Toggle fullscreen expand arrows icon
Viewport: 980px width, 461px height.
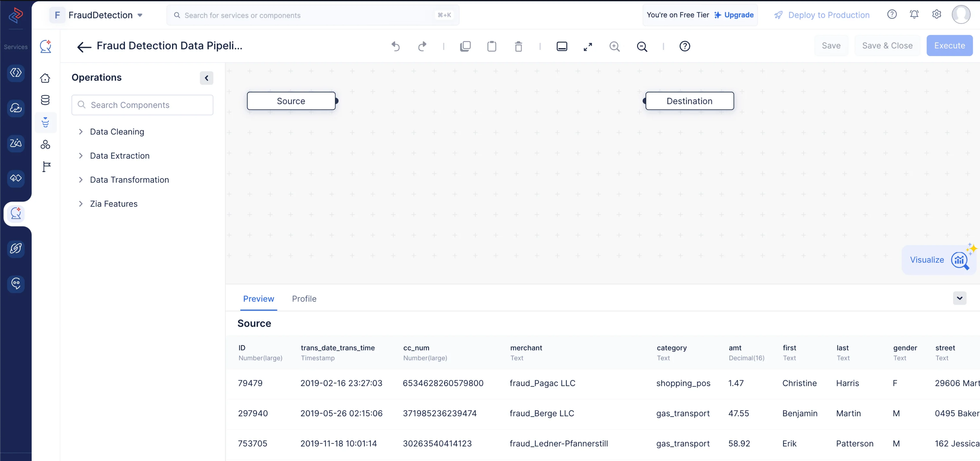point(588,46)
